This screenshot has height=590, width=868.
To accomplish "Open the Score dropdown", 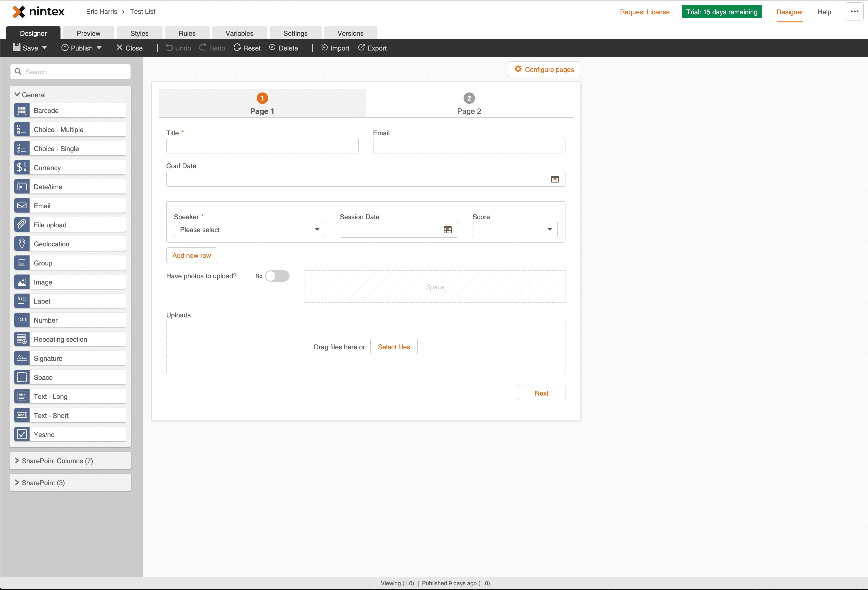I will (515, 229).
